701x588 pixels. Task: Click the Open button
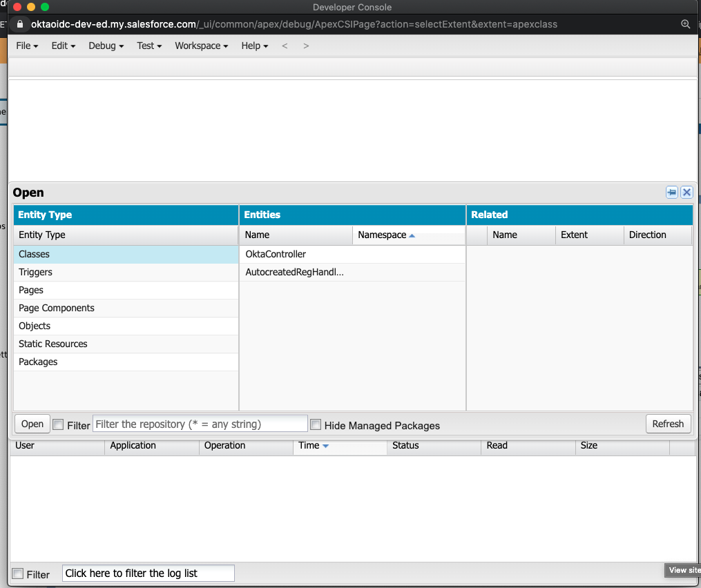32,424
